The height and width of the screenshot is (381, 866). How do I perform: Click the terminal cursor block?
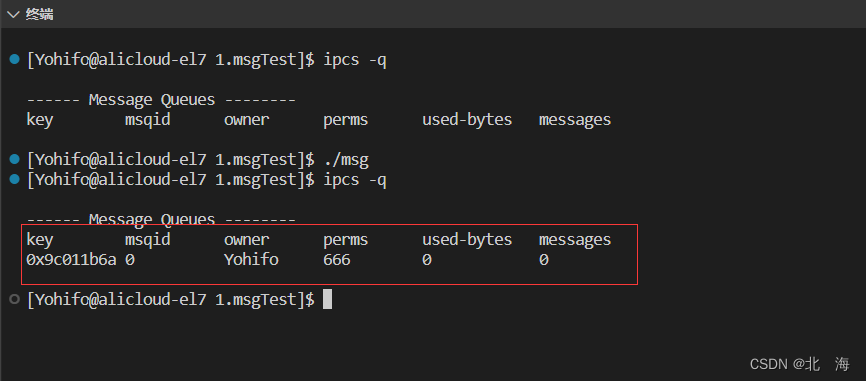[328, 300]
